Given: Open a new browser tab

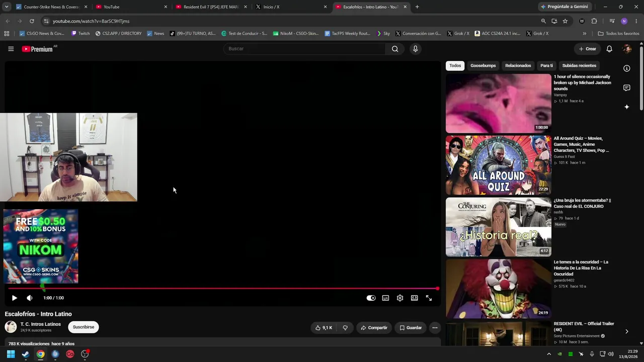Looking at the screenshot, I should pos(417,7).
